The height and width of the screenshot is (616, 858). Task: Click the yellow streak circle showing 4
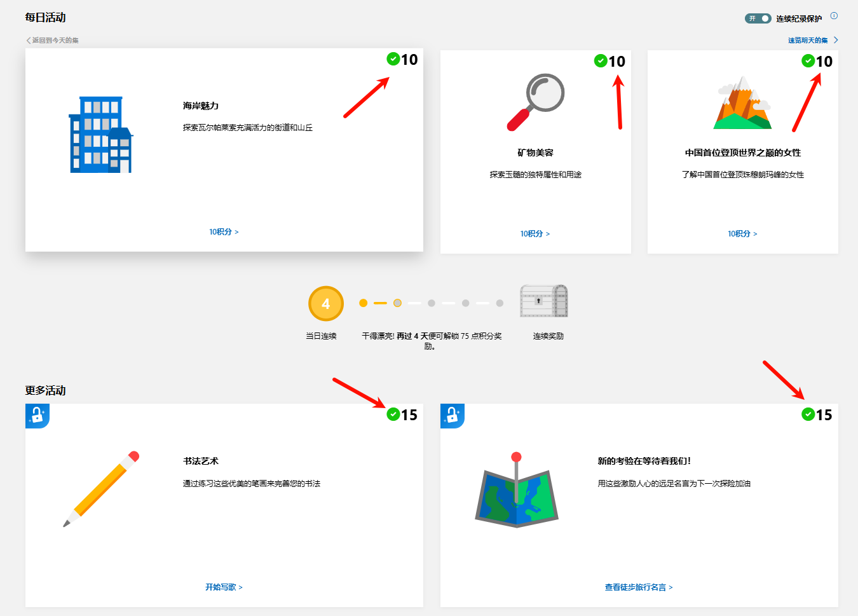325,304
